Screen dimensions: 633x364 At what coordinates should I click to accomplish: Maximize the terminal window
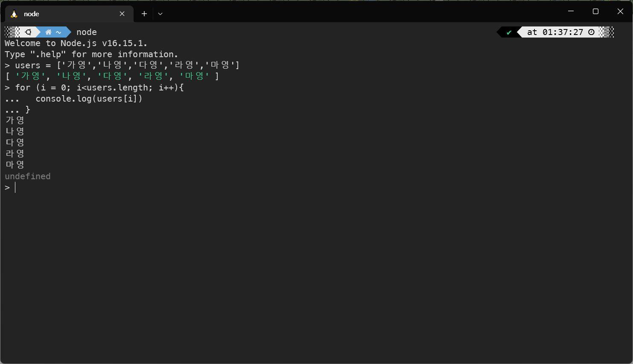click(x=595, y=11)
